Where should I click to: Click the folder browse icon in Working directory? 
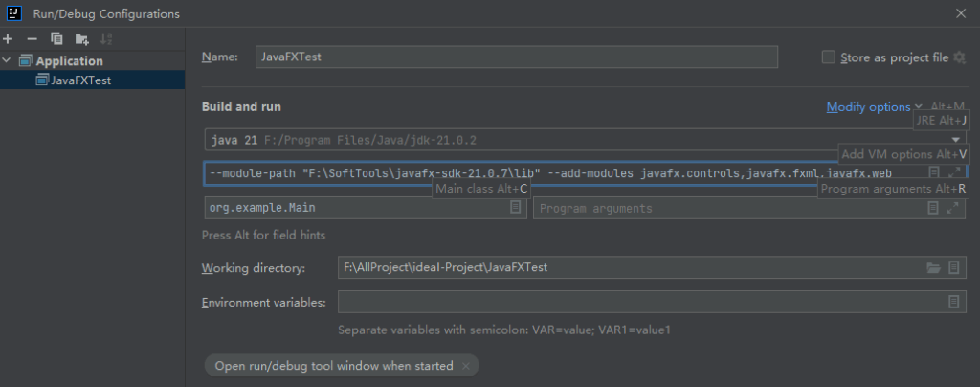click(x=933, y=268)
